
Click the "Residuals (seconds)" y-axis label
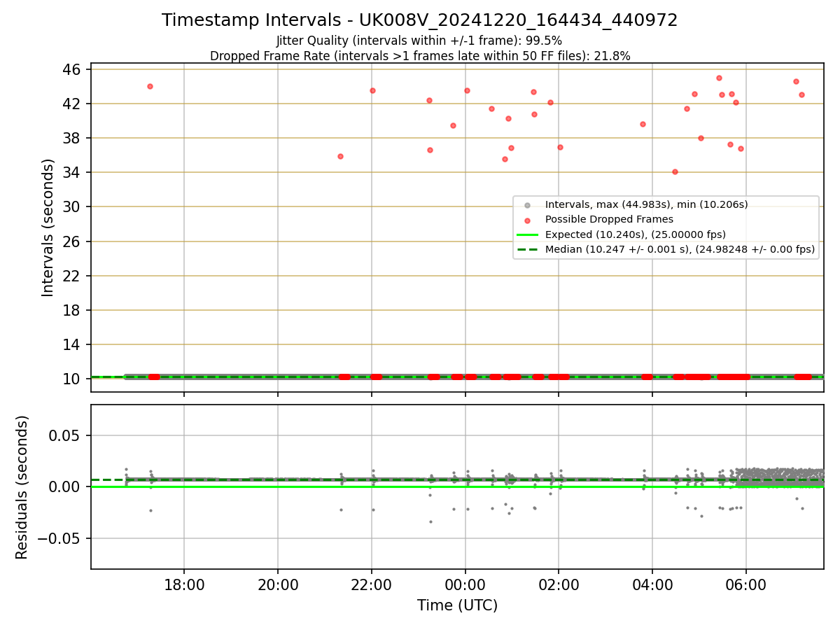coord(22,487)
